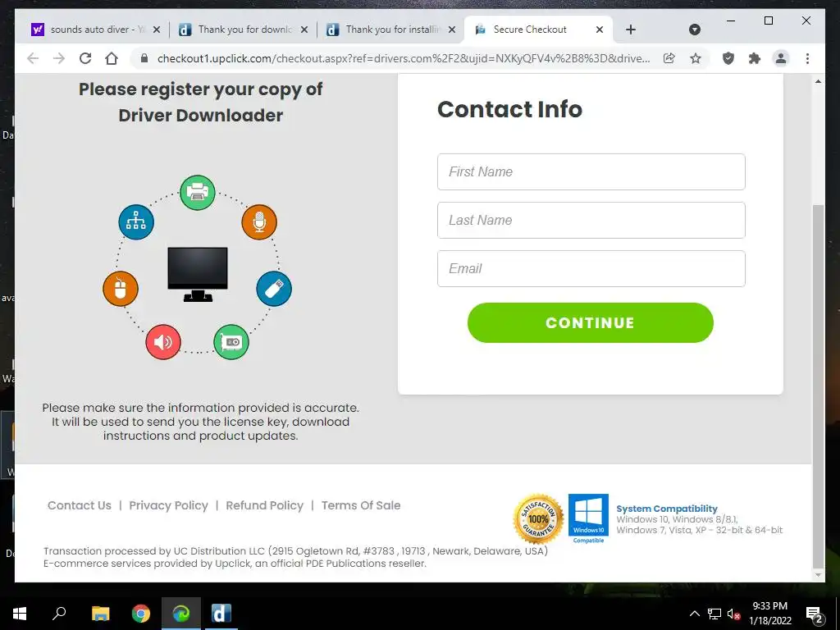Open browser home page icon
This screenshot has height=630, width=840.
coord(112,58)
